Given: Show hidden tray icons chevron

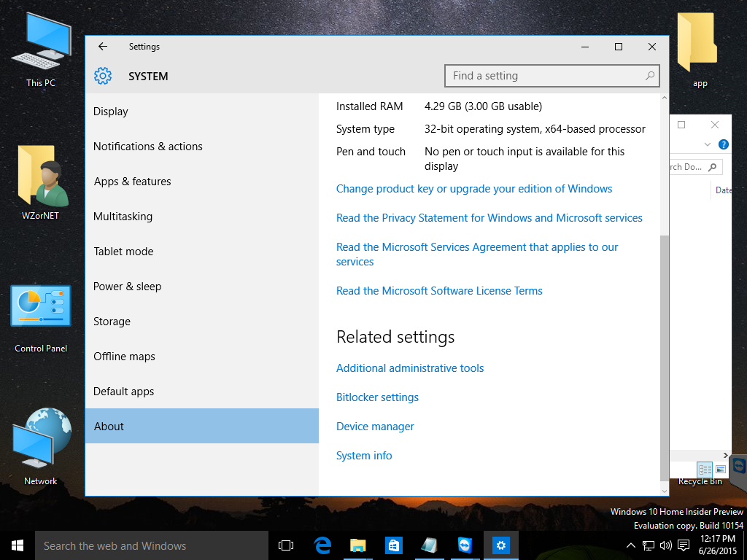Looking at the screenshot, I should (x=630, y=545).
